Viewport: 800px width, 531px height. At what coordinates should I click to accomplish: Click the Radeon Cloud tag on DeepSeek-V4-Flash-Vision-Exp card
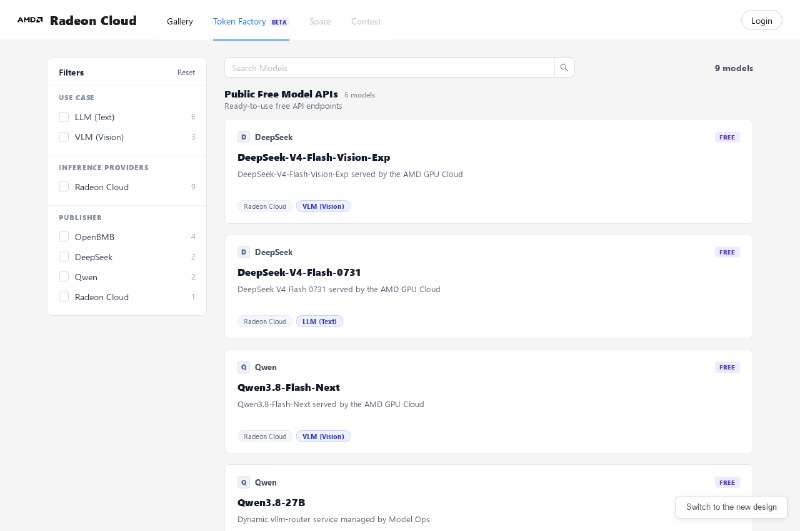(x=265, y=207)
